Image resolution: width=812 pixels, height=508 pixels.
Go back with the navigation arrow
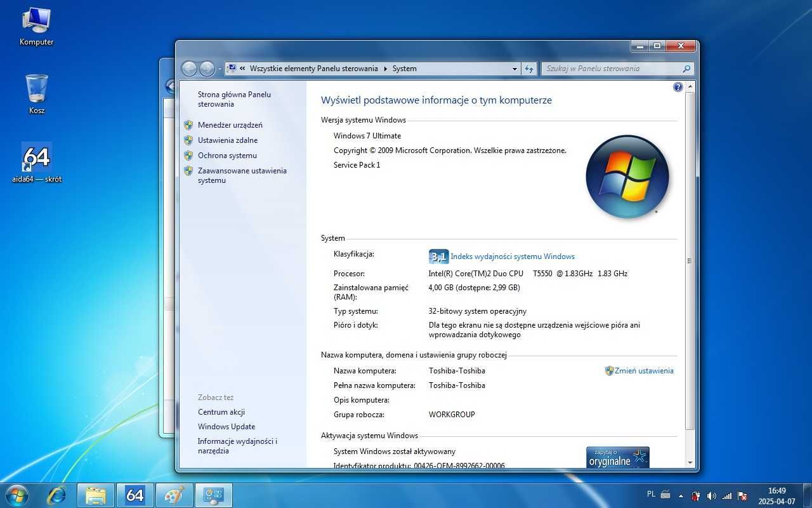(189, 69)
